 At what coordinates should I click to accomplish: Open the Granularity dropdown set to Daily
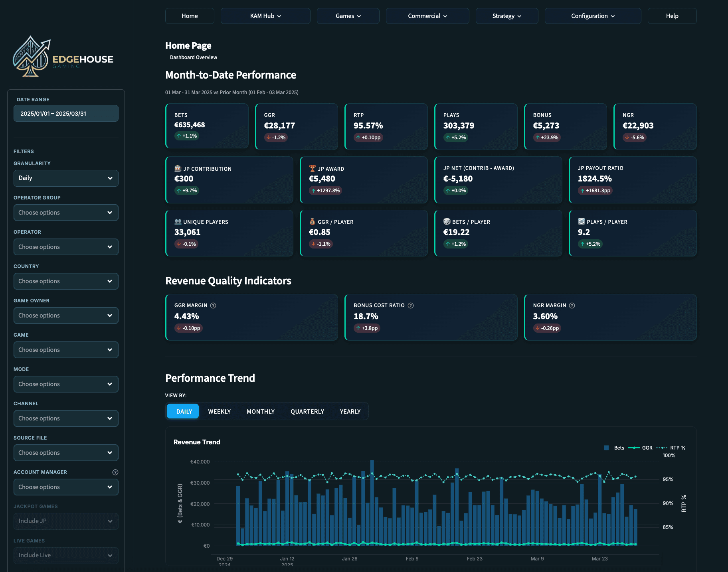coord(66,178)
